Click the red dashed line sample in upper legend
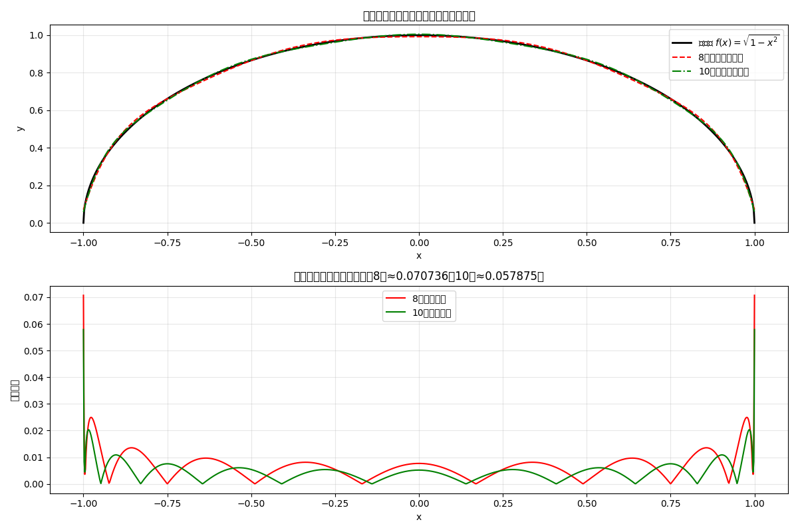 (x=683, y=57)
